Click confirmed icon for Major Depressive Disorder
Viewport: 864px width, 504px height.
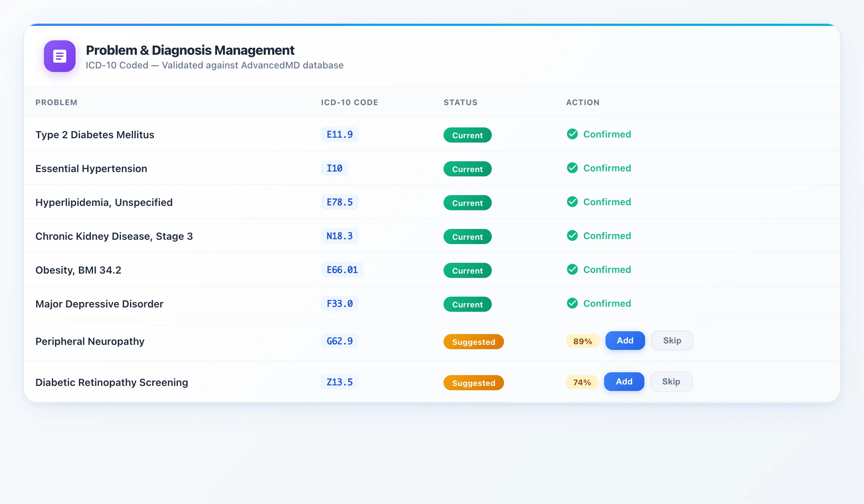click(572, 303)
